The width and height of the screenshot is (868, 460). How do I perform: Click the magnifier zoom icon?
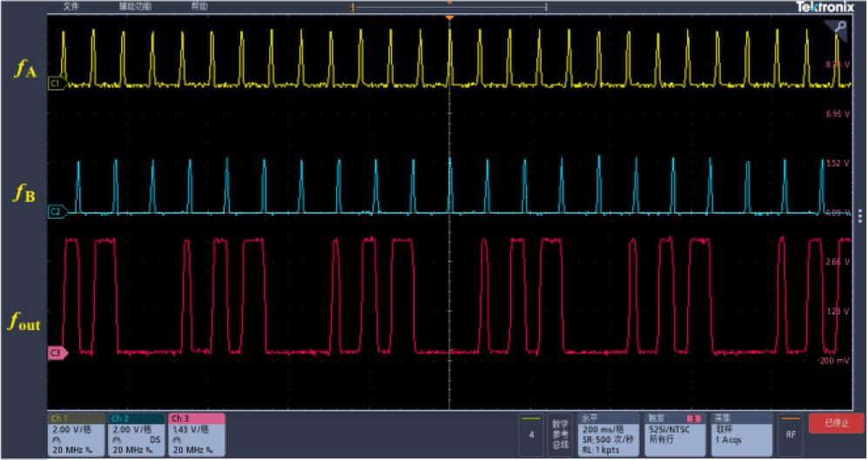[840, 27]
